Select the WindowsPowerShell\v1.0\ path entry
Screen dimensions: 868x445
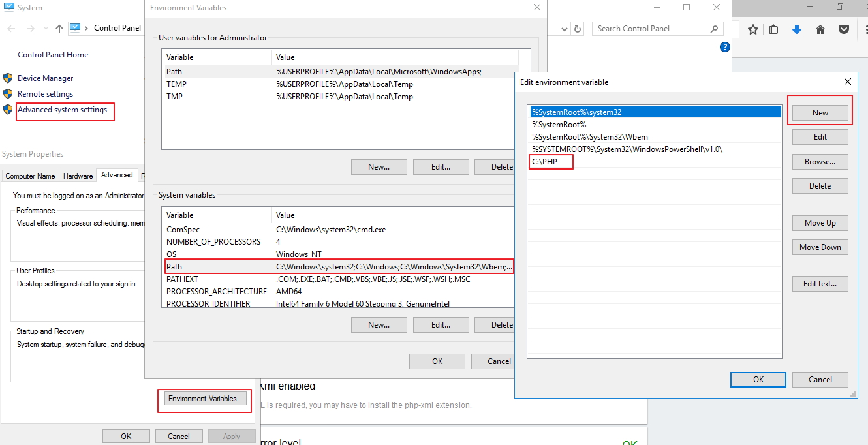pyautogui.click(x=655, y=149)
